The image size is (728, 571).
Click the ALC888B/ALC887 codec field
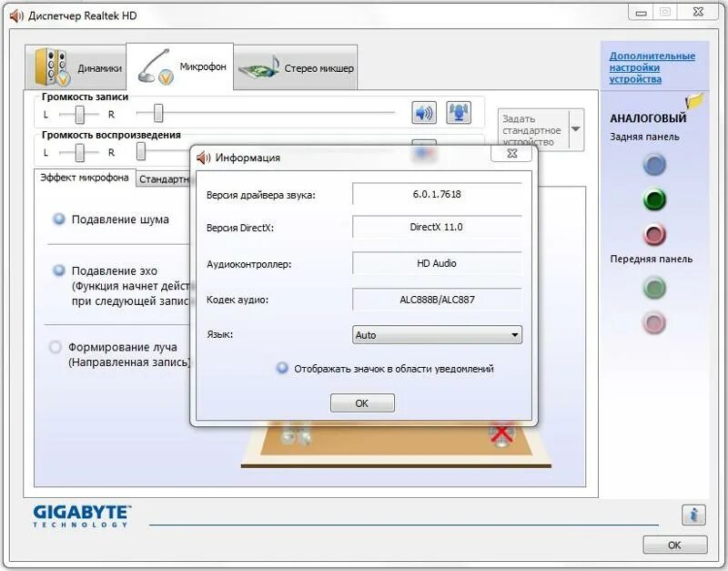[437, 300]
